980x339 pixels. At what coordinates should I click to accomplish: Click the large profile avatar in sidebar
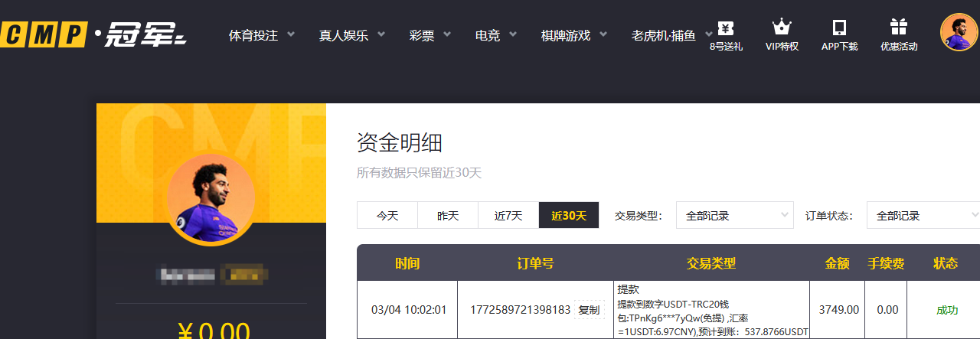(x=211, y=199)
